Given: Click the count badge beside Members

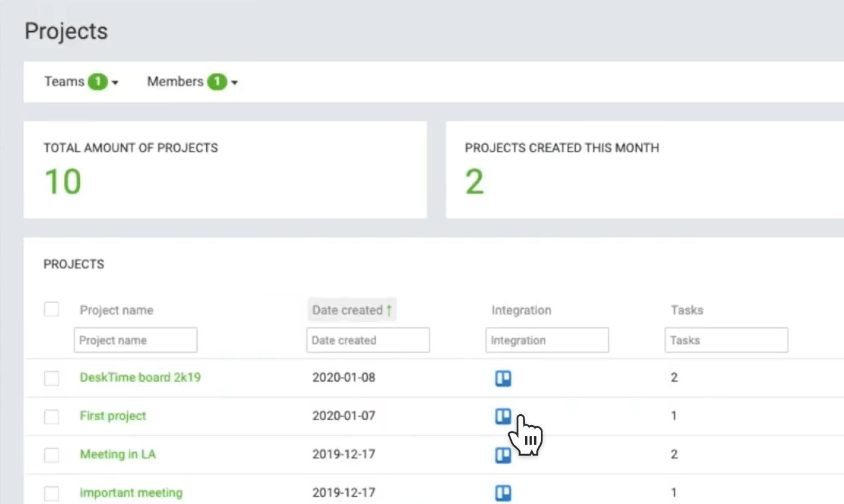Looking at the screenshot, I should (x=217, y=81).
